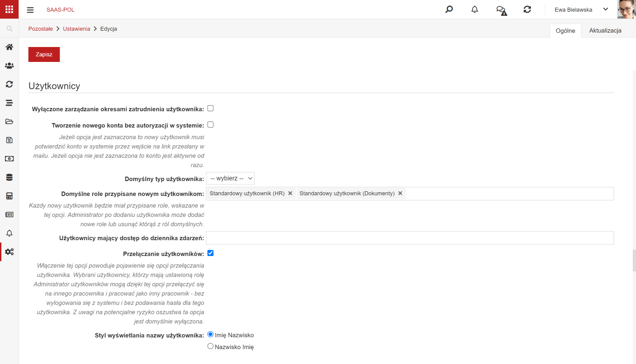
Task: Click the Zapisz button
Action: pos(44,54)
